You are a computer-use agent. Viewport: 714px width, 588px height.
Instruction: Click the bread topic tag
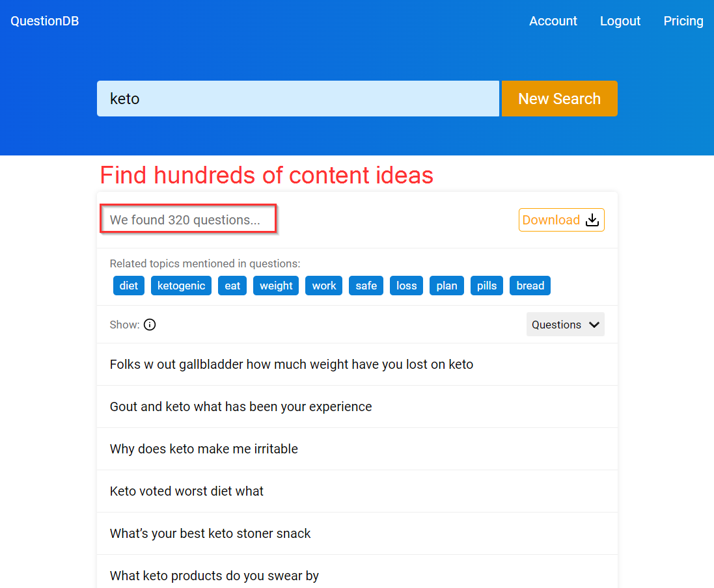click(x=530, y=286)
